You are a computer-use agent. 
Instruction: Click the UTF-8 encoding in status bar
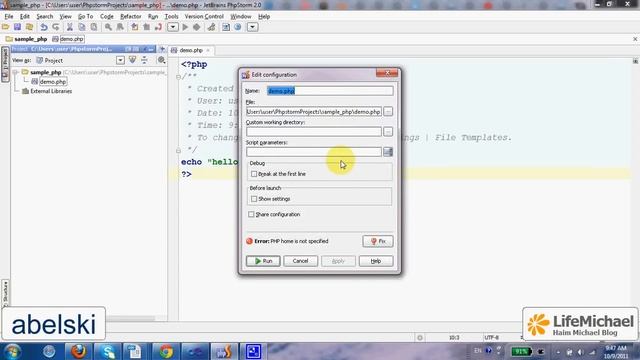(x=492, y=338)
